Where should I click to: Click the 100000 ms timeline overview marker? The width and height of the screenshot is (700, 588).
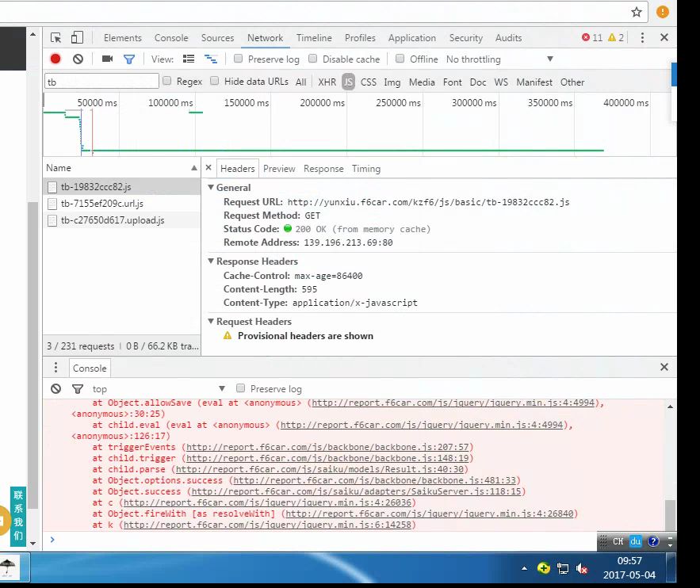pos(170,102)
